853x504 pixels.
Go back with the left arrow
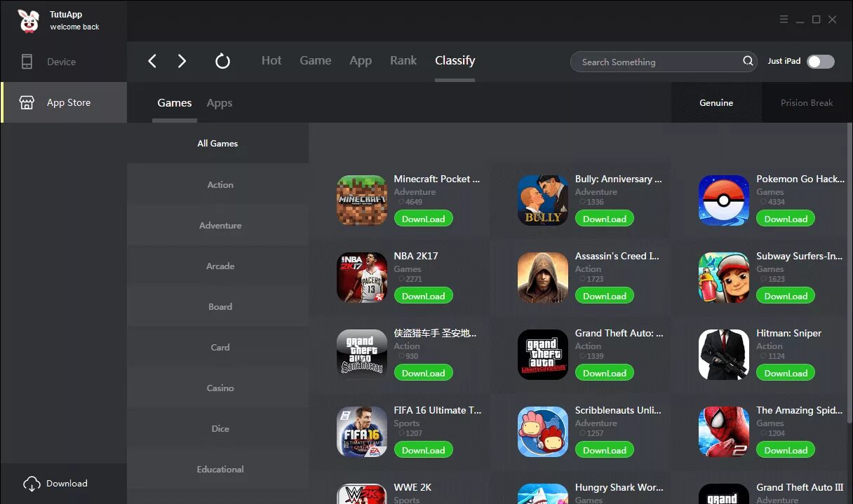(x=152, y=61)
